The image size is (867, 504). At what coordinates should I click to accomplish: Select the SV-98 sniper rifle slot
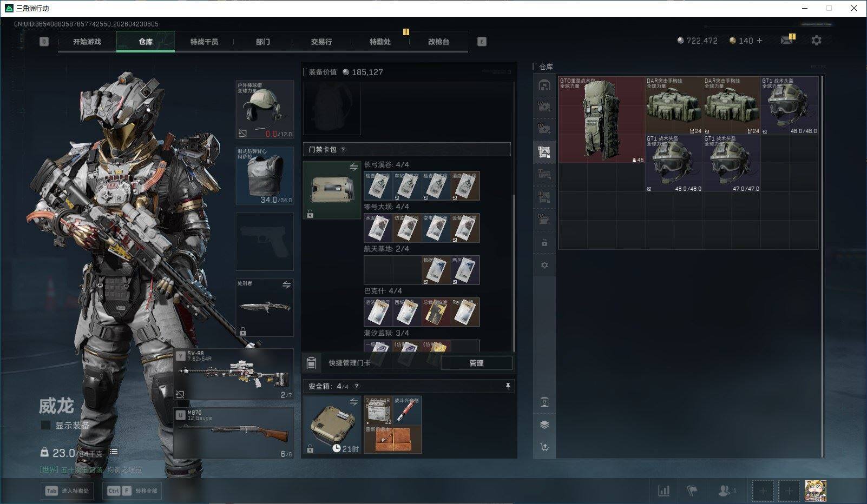[234, 374]
